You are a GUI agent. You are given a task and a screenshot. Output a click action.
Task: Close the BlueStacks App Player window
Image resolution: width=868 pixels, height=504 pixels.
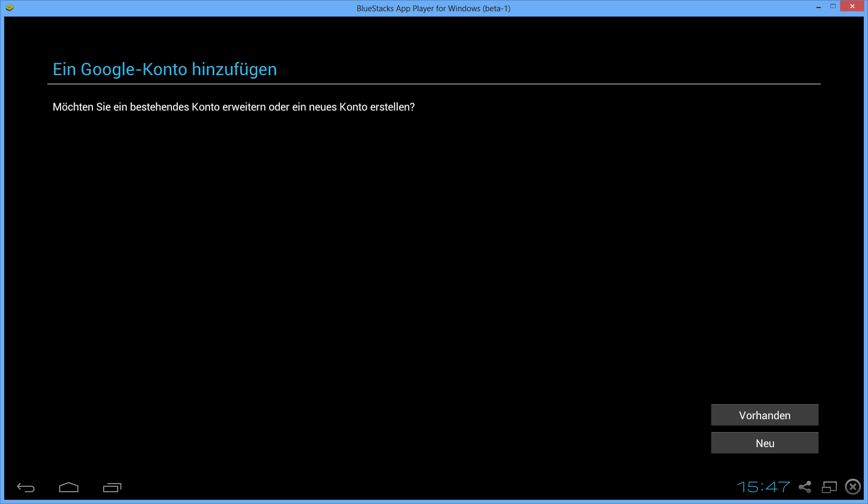click(852, 6)
